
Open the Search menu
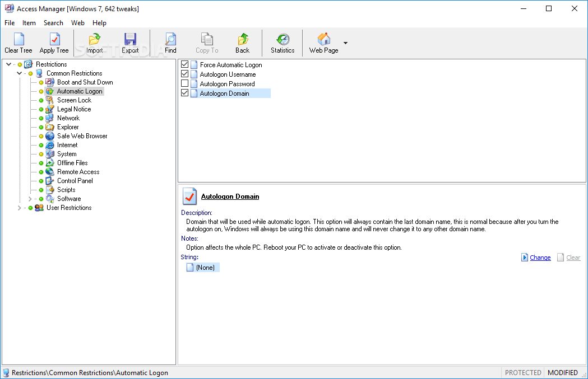pos(53,23)
